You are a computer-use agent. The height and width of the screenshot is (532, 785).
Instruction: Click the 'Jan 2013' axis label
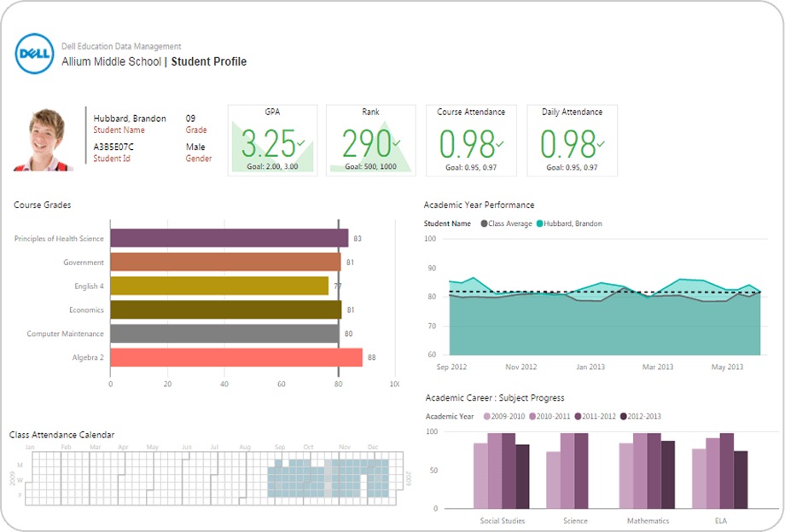[x=590, y=367]
